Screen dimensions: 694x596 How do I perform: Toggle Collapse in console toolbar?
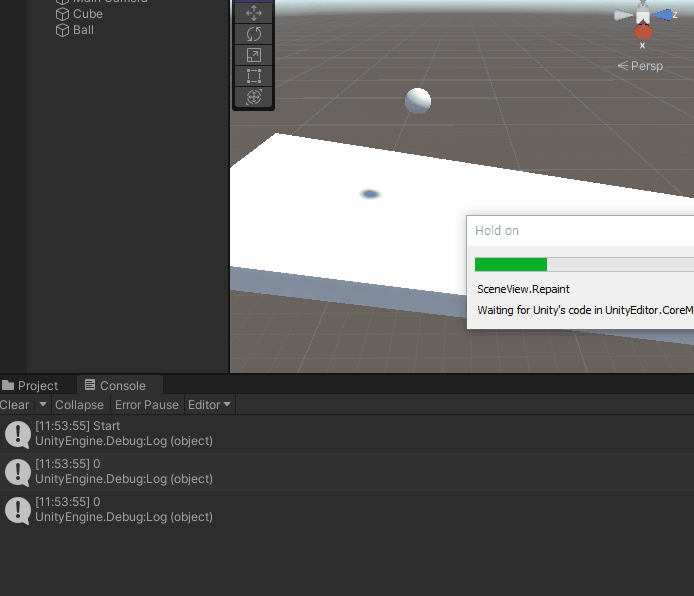(79, 405)
